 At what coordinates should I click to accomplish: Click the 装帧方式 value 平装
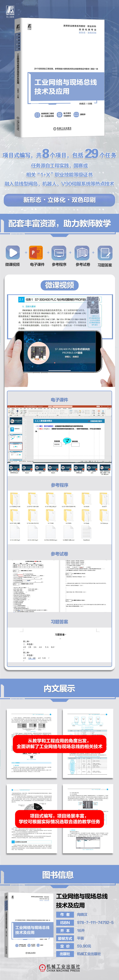click(x=81, y=938)
